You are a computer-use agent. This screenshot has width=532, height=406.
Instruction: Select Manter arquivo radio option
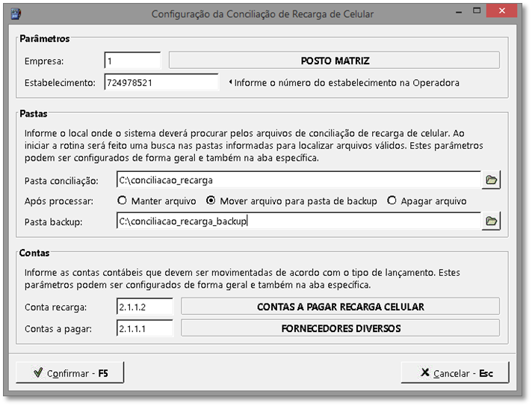click(156, 201)
